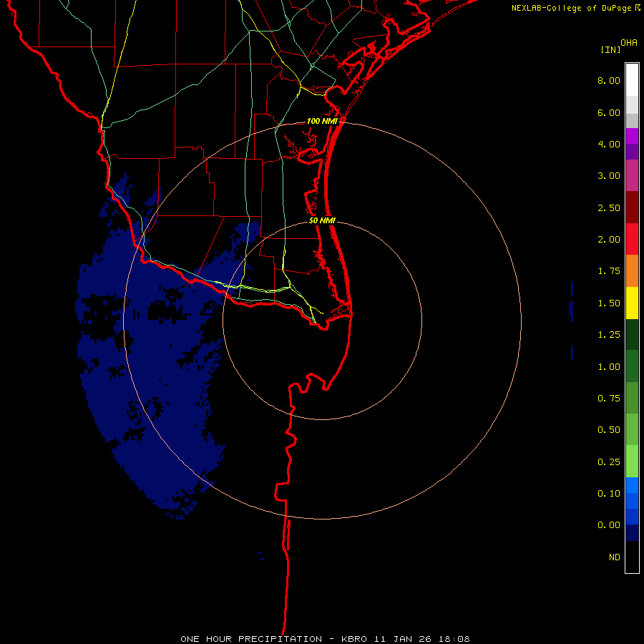Select the dark maroon 2.50 swatch
This screenshot has height=644, width=644.
coord(632,208)
